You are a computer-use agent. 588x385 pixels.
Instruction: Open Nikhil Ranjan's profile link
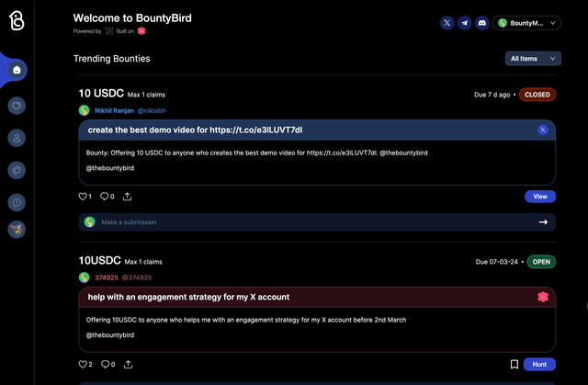pos(114,110)
